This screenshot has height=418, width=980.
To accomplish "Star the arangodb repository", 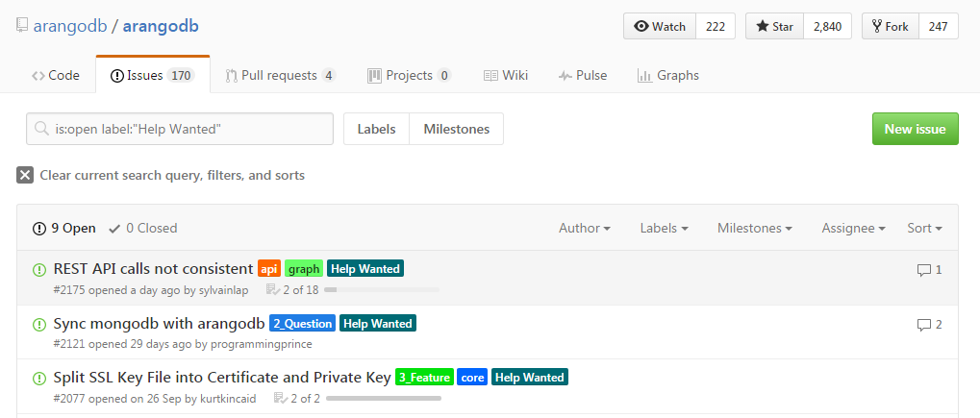I will pyautogui.click(x=774, y=26).
